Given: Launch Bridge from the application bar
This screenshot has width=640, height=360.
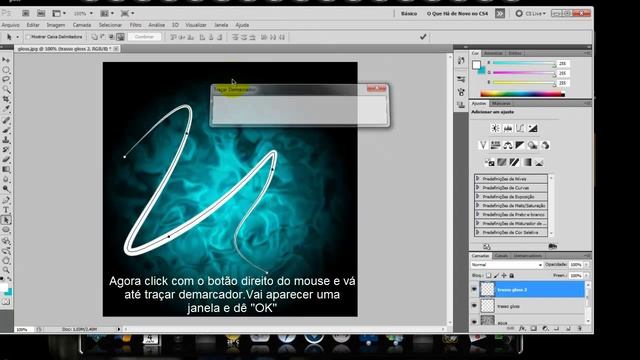Looking at the screenshot, I should coord(25,13).
